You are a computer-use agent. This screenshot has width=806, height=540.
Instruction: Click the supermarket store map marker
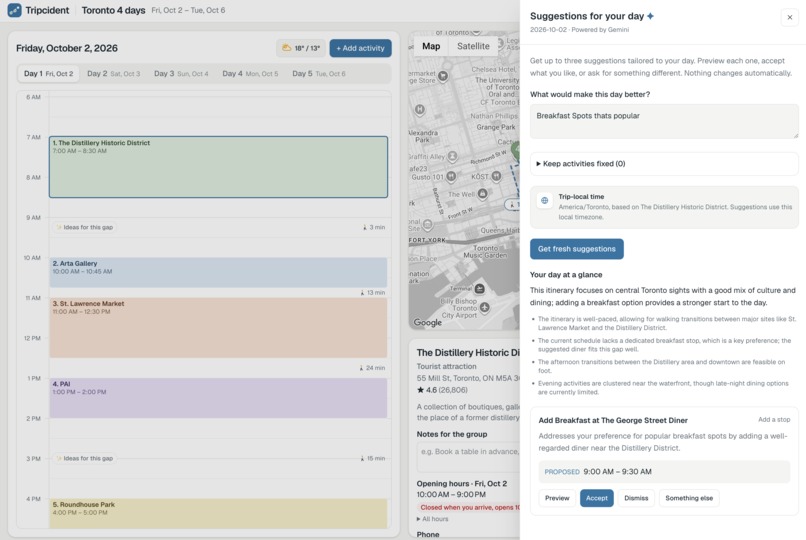coord(443,77)
